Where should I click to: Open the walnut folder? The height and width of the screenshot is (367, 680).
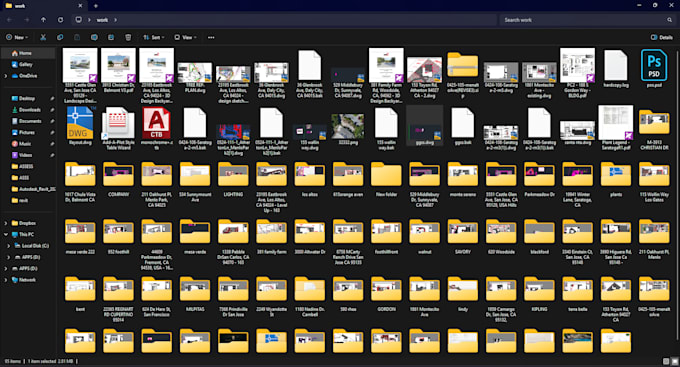425,232
